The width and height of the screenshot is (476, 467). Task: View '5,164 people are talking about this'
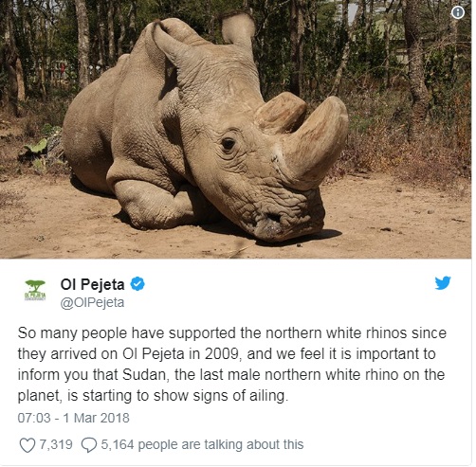(202, 444)
